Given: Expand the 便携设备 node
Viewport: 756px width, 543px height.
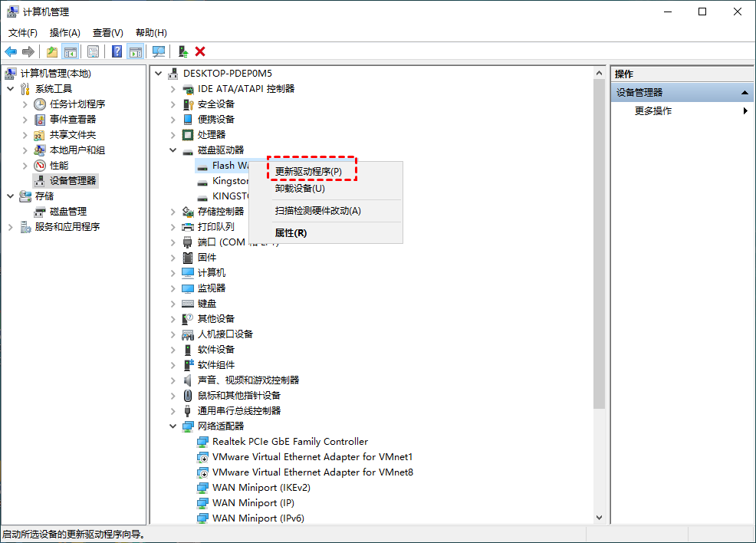Looking at the screenshot, I should click(173, 120).
